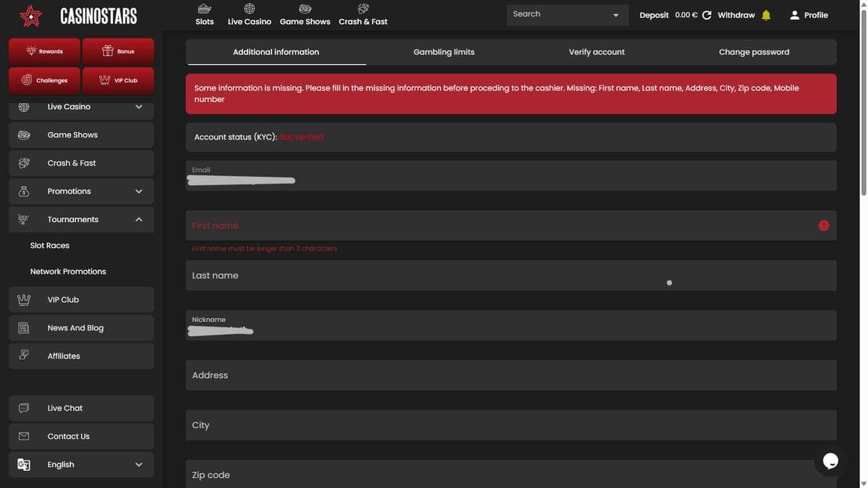The height and width of the screenshot is (488, 868).
Task: Switch to Gambling limits tab
Action: (444, 52)
